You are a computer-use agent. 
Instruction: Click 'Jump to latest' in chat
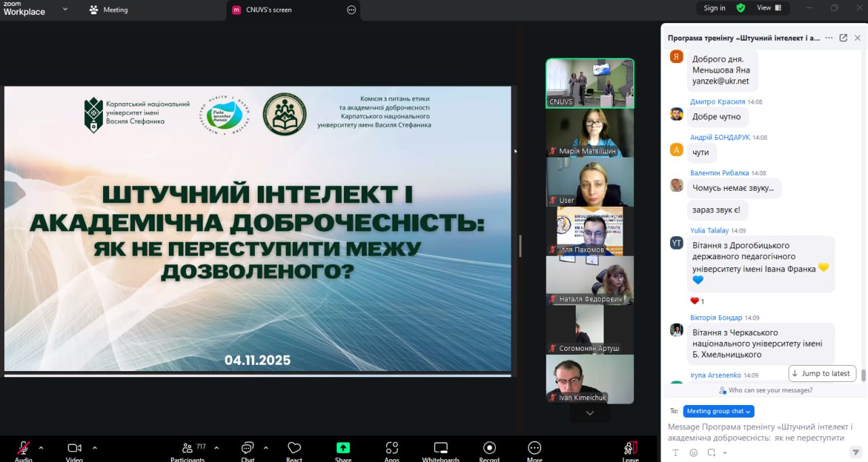(x=821, y=373)
